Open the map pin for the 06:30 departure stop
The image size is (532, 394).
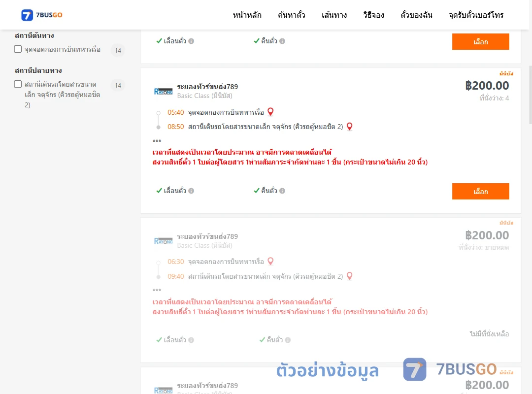tap(270, 262)
